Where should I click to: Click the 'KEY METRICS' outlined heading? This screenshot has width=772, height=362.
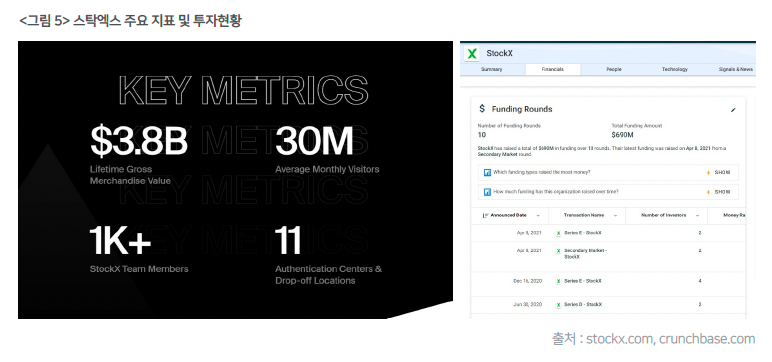tap(244, 90)
